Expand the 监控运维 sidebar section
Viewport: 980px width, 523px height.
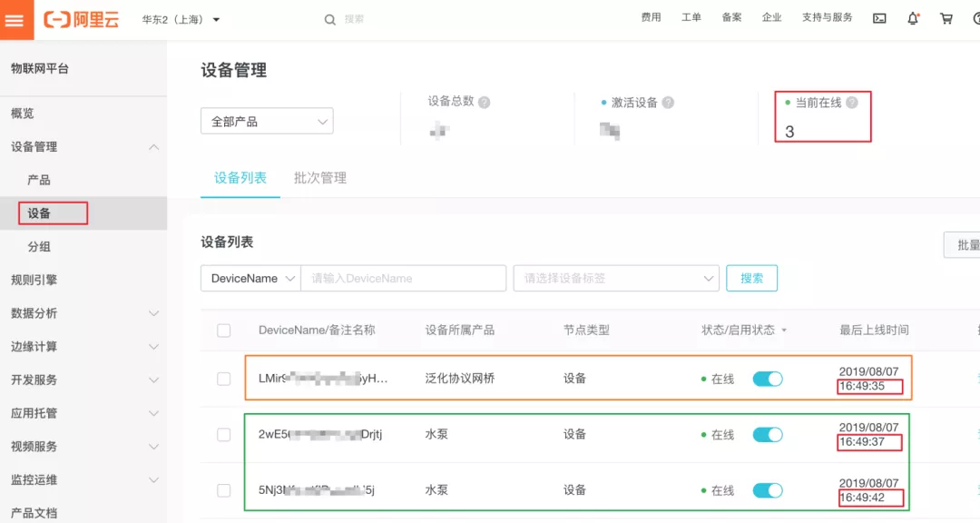pyautogui.click(x=153, y=479)
